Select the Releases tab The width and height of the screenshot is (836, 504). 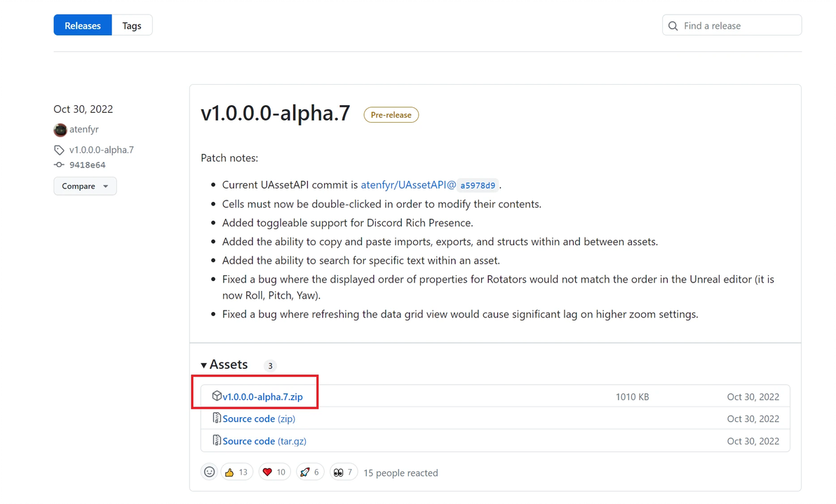click(83, 26)
